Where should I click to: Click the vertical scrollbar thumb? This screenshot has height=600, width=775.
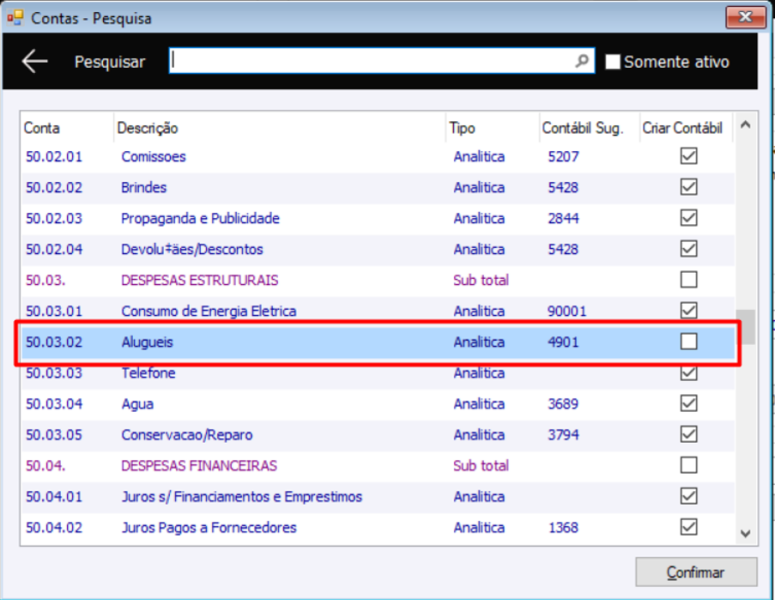click(745, 327)
